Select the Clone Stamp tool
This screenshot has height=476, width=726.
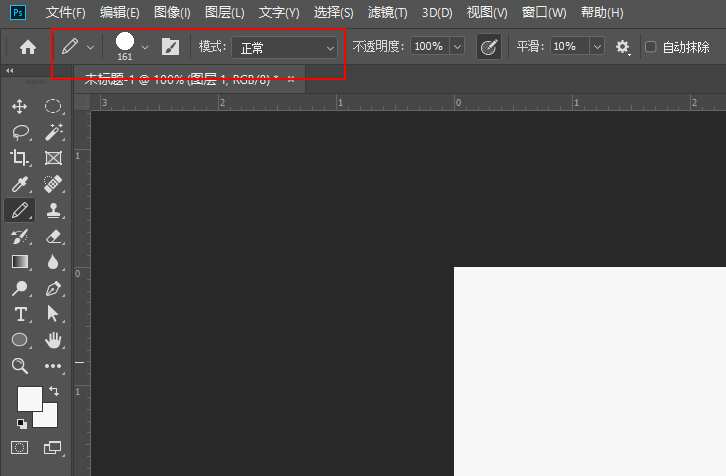tap(53, 210)
